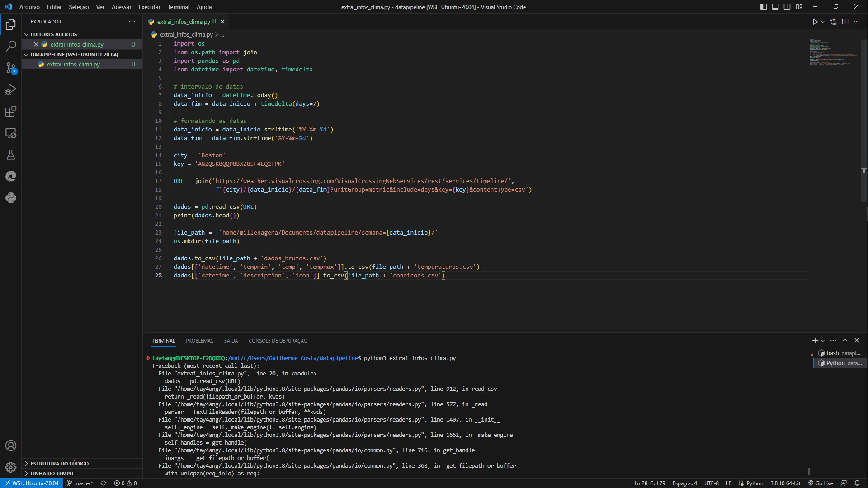868x488 pixels.
Task: Open Source Control view with 2 changes
Action: [11, 68]
